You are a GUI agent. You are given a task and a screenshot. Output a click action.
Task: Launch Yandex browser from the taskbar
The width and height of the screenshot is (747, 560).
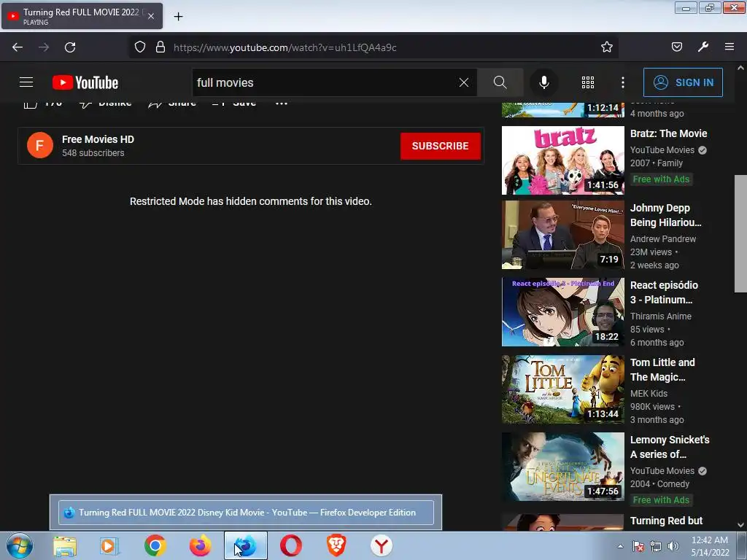pos(381,546)
